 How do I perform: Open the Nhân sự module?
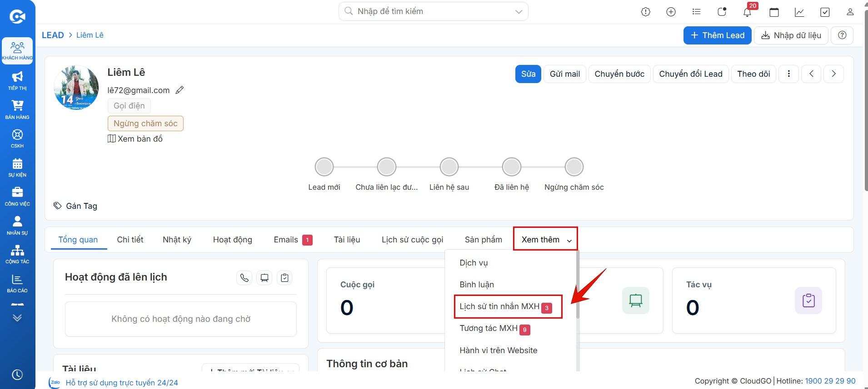17,225
